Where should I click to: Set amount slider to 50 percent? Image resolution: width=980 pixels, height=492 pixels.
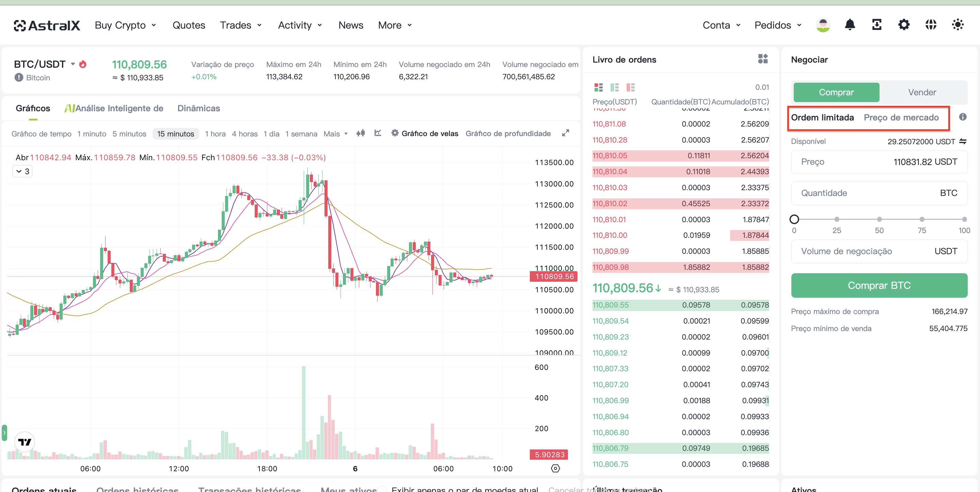pyautogui.click(x=879, y=219)
